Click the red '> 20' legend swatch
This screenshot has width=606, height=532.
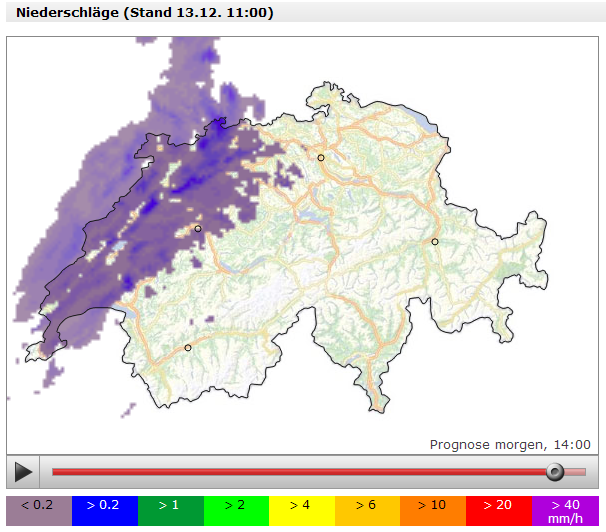coord(499,511)
